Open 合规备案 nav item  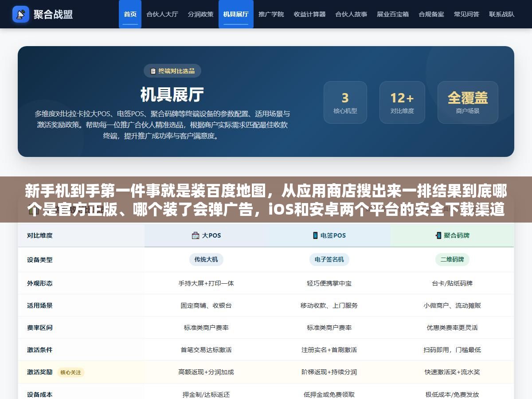(431, 14)
